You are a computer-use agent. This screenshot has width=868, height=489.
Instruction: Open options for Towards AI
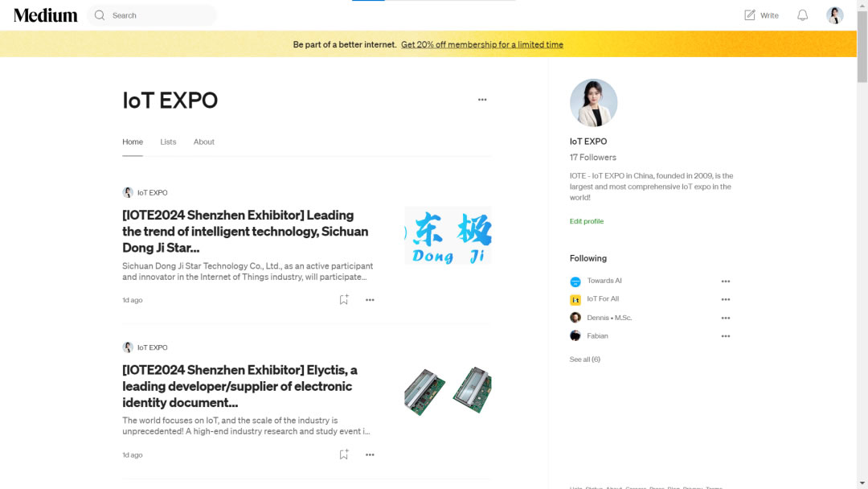click(x=725, y=281)
